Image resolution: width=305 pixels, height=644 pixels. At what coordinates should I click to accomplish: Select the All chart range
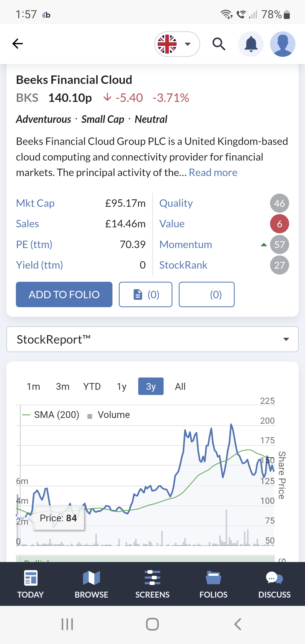180,386
